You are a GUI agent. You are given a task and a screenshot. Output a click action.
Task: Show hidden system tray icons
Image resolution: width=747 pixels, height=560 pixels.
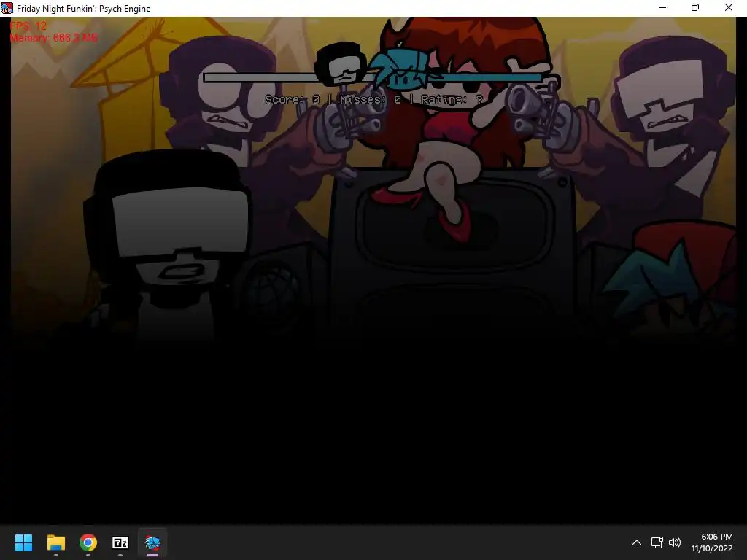click(x=636, y=542)
